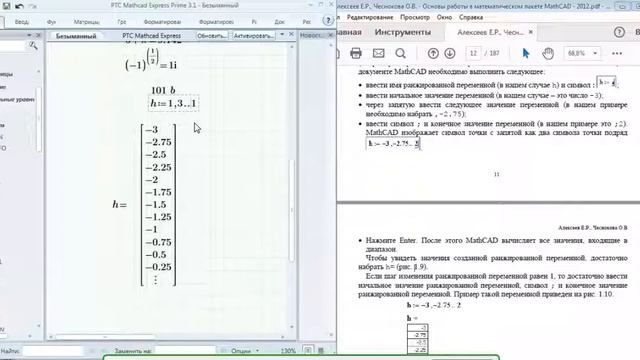
Task: Click draft view icon at Mathcad status bar end
Action: point(321,350)
